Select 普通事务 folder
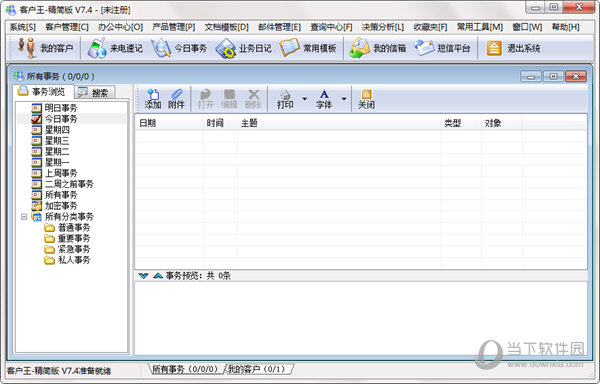The width and height of the screenshot is (600, 384). (73, 228)
